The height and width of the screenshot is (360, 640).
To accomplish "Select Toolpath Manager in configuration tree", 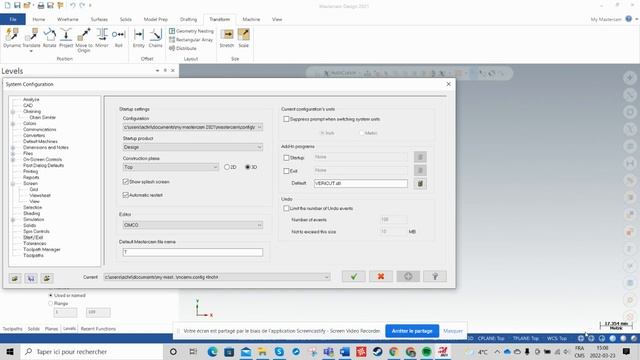I will coord(42,249).
